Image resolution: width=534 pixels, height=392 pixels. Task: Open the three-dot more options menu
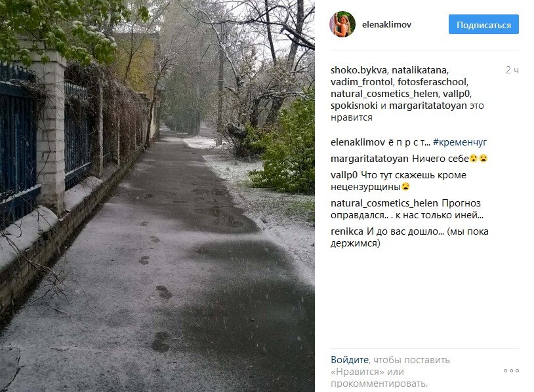(x=511, y=370)
